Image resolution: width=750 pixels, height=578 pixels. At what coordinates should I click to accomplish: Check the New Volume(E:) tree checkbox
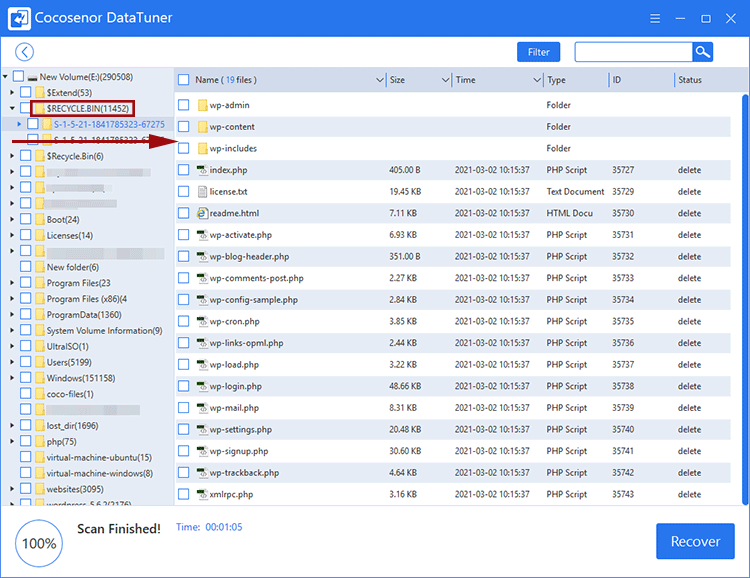pyautogui.click(x=18, y=77)
